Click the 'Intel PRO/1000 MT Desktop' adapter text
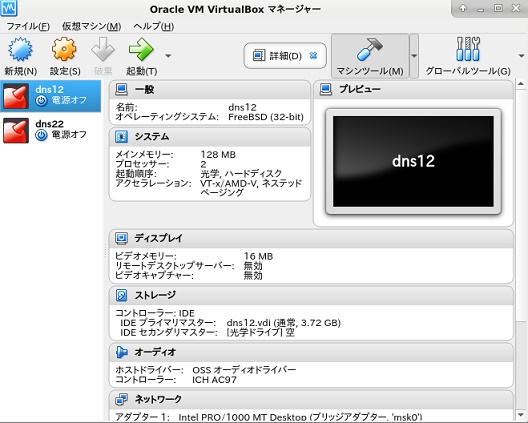The height and width of the screenshot is (423, 528). click(242, 417)
